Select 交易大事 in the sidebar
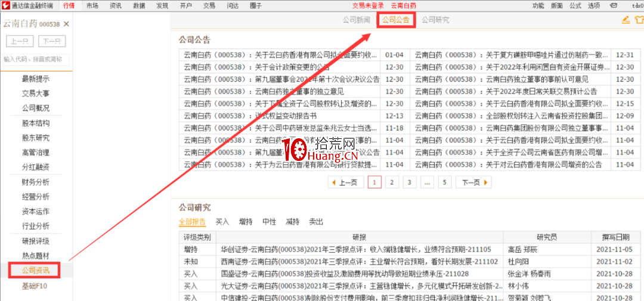 point(36,94)
